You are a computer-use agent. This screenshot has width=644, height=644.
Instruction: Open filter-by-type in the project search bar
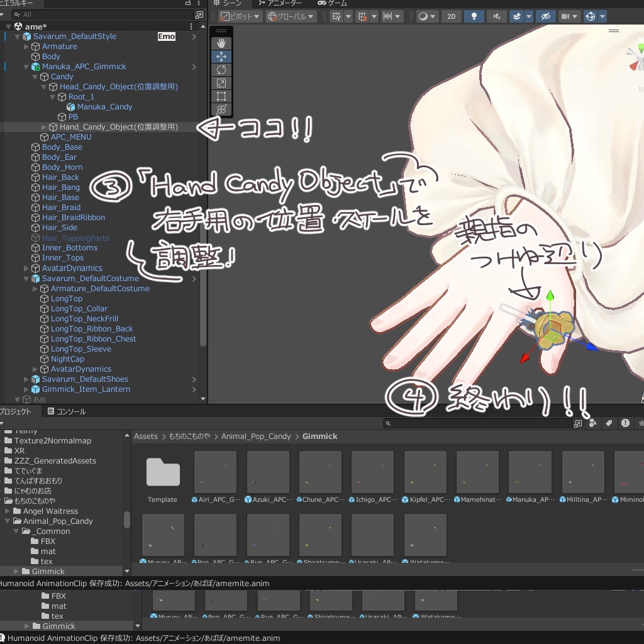point(592,423)
